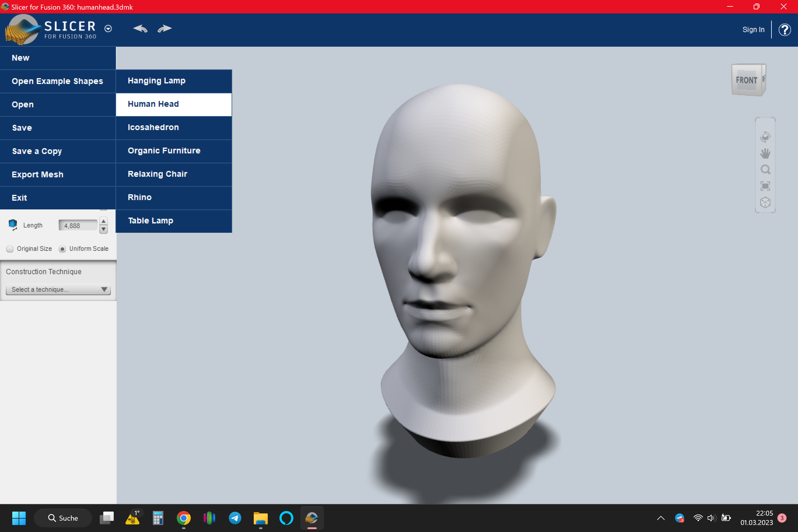This screenshot has height=532, width=798.
Task: Select the Orbit navigation tool
Action: [765, 137]
